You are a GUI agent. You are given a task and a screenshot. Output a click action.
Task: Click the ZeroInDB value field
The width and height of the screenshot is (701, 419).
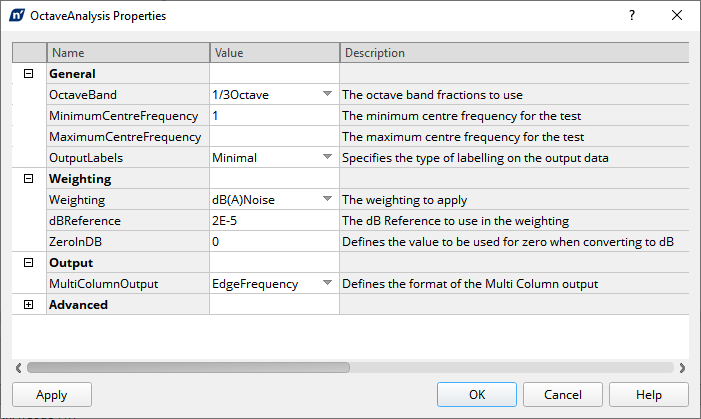[x=274, y=241]
